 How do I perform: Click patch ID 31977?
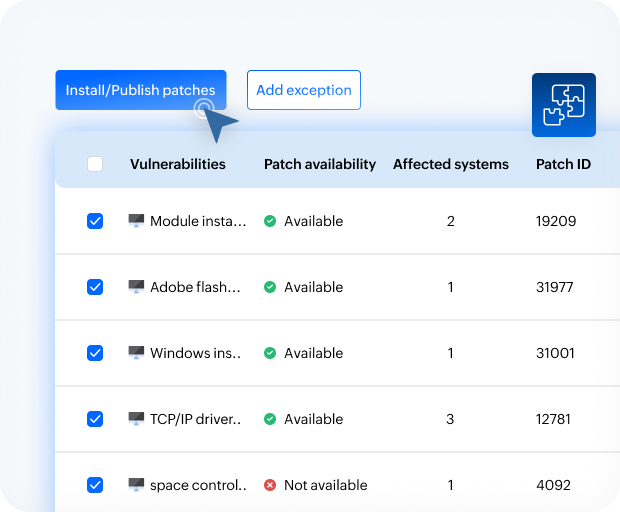(x=554, y=287)
